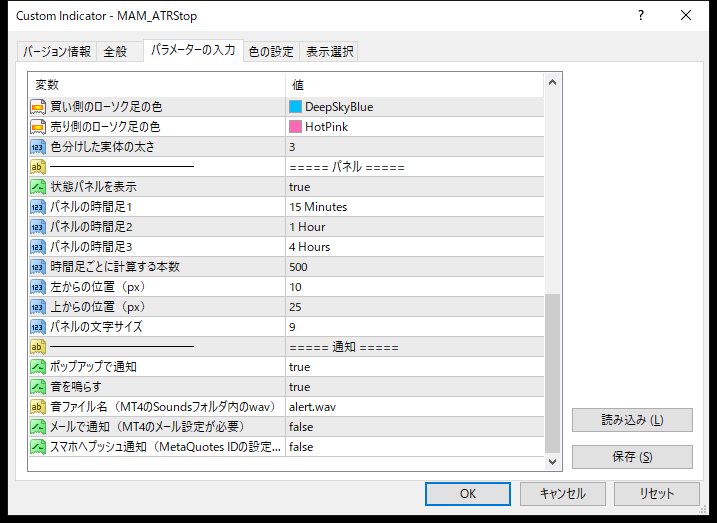The image size is (717, 523).
Task: Switch to the 色の設定 tab
Action: tap(271, 51)
